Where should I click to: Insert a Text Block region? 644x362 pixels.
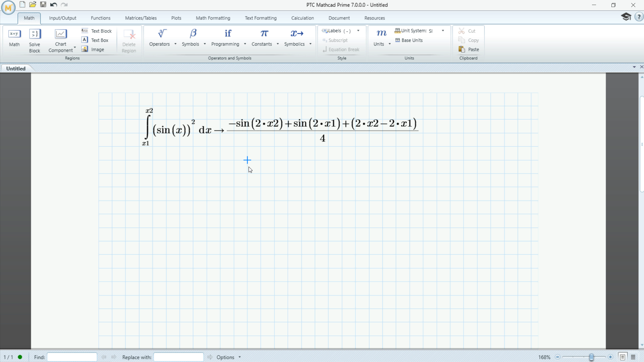tap(97, 31)
